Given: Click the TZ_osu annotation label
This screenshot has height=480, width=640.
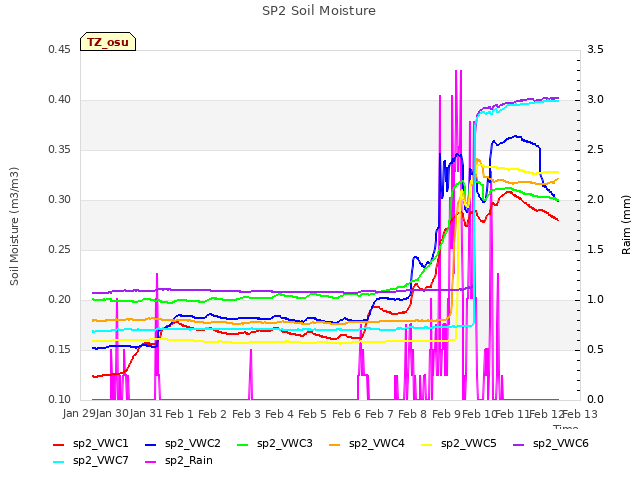Looking at the screenshot, I should [108, 42].
